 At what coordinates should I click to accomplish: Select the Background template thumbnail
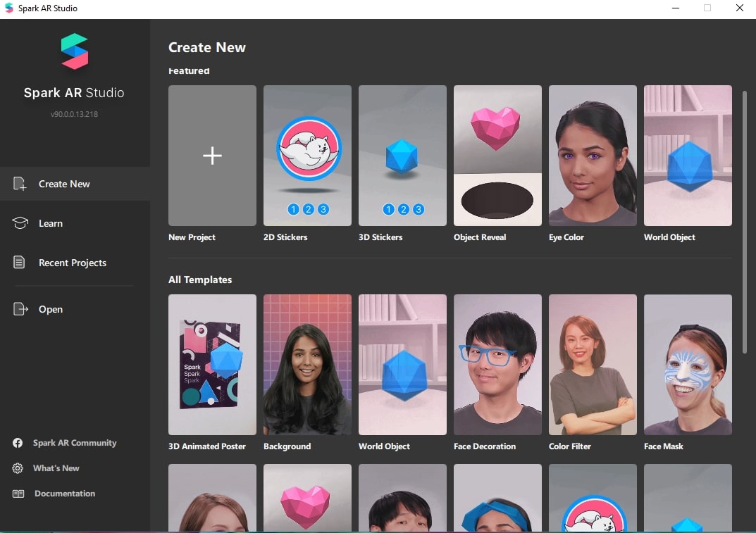(x=307, y=365)
